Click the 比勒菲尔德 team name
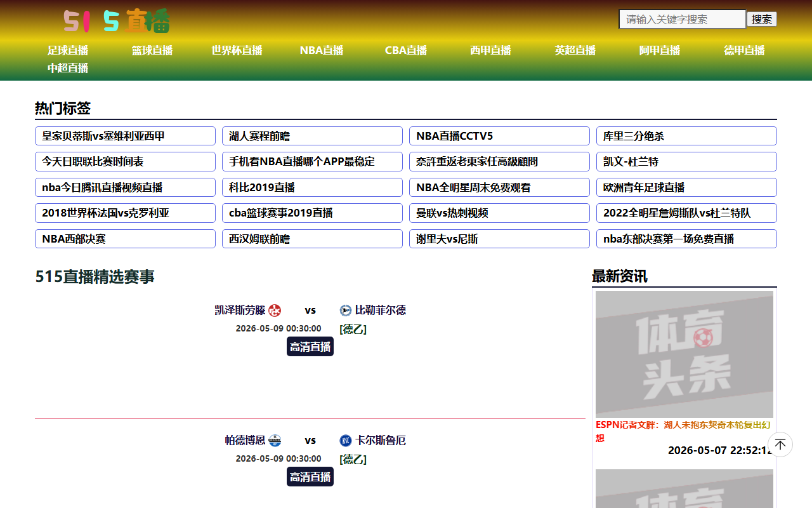Image resolution: width=812 pixels, height=508 pixels. (x=381, y=311)
